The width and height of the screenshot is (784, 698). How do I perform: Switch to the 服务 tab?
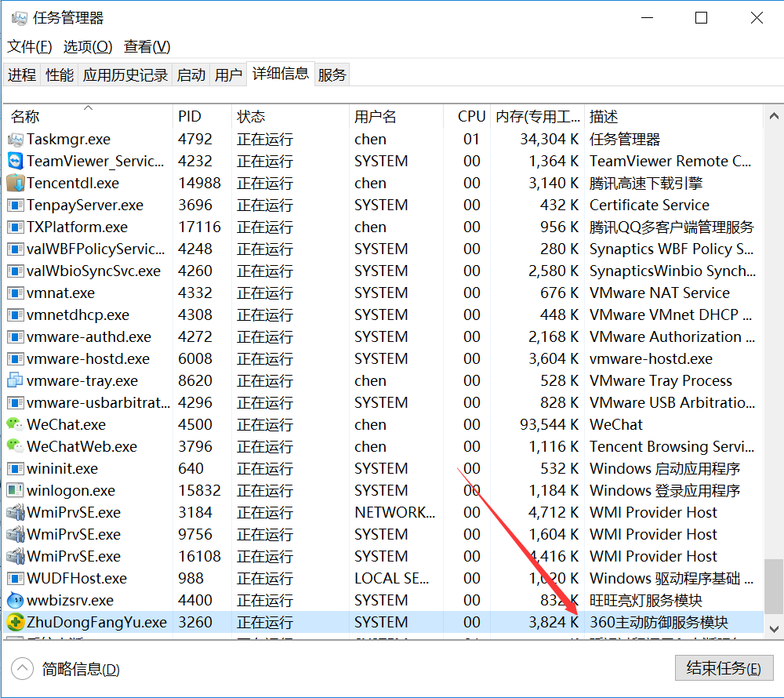[332, 75]
